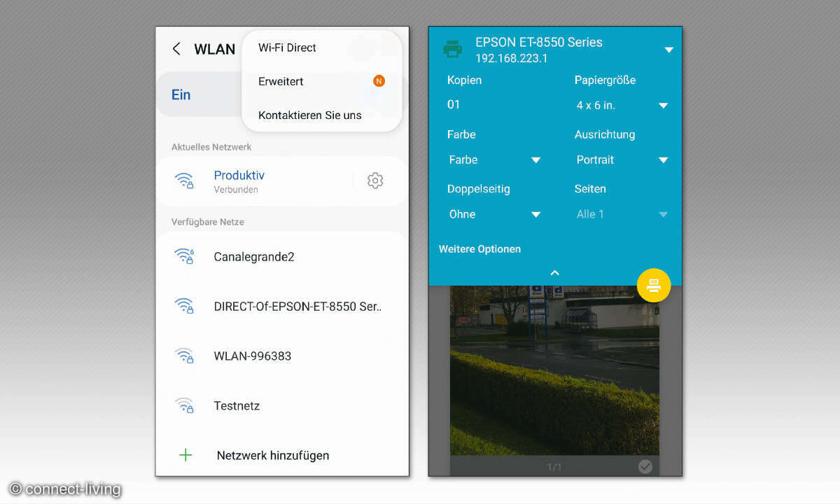Click the green plus icon for adding network

point(185,456)
